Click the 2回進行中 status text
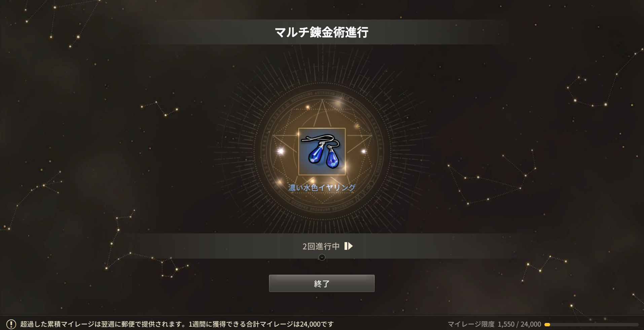The image size is (644, 330). [x=321, y=246]
